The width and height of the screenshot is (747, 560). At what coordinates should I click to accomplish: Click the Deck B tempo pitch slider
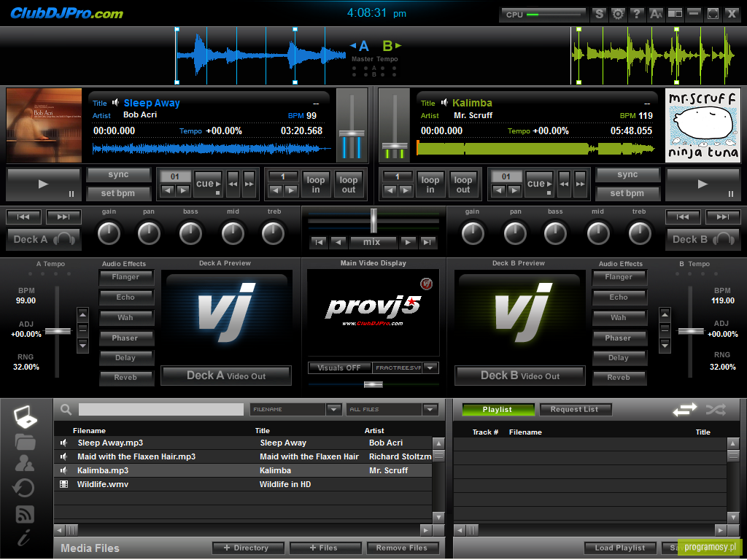[691, 331]
